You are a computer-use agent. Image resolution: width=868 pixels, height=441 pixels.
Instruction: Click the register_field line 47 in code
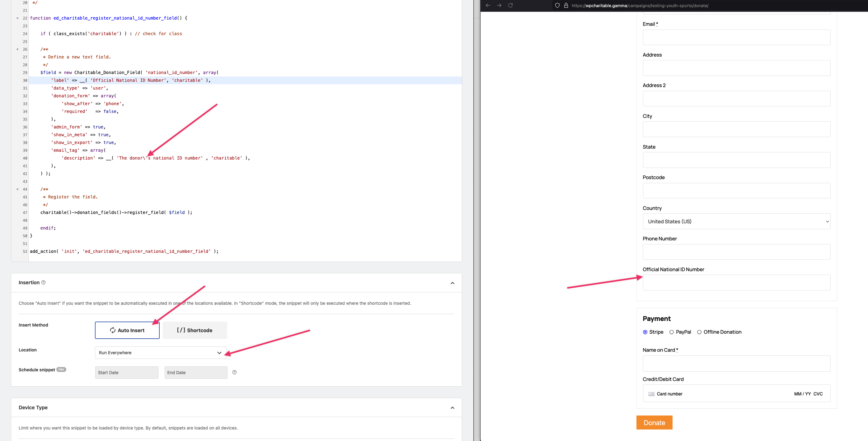(116, 212)
